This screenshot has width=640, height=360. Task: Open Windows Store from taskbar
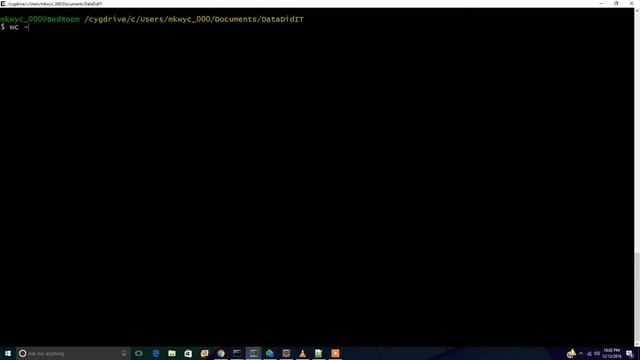click(x=188, y=353)
